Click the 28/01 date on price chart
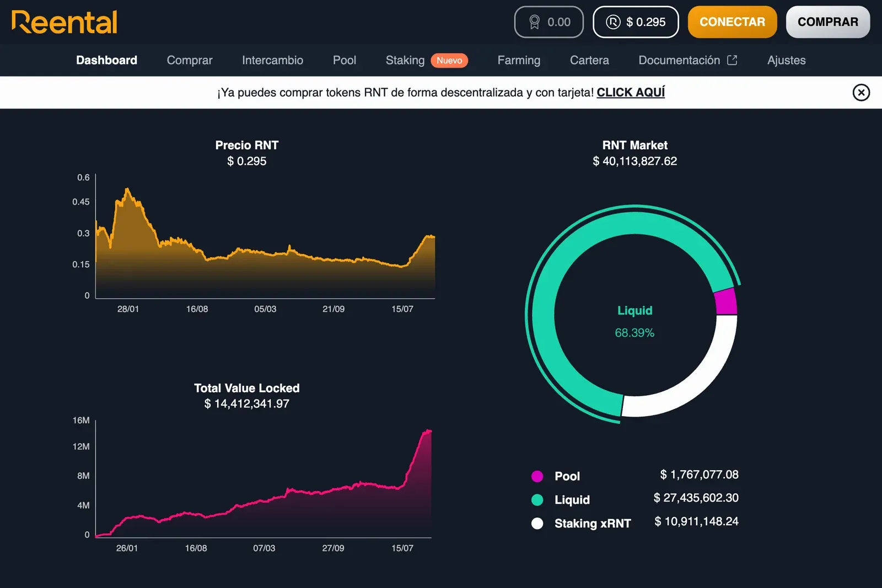Viewport: 882px width, 588px height. [128, 309]
